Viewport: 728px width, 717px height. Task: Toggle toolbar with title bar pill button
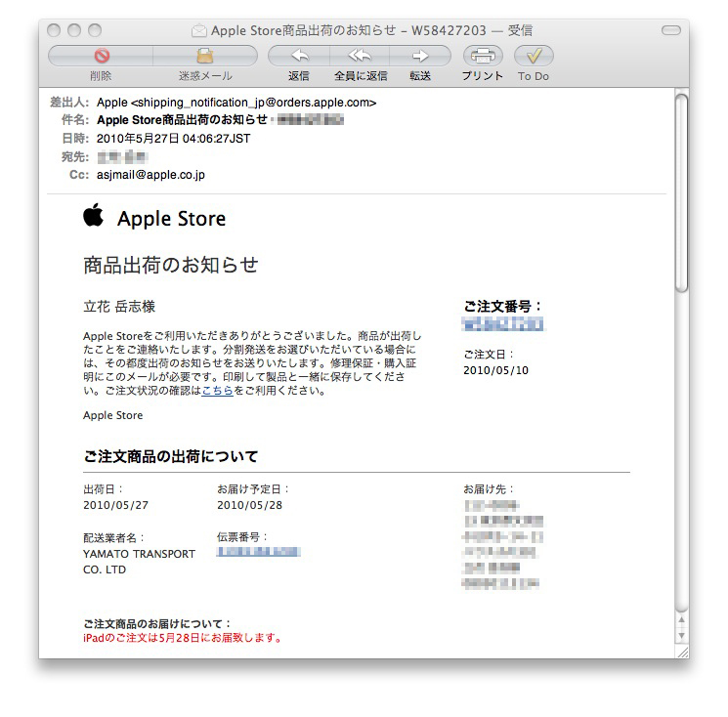coord(670,31)
